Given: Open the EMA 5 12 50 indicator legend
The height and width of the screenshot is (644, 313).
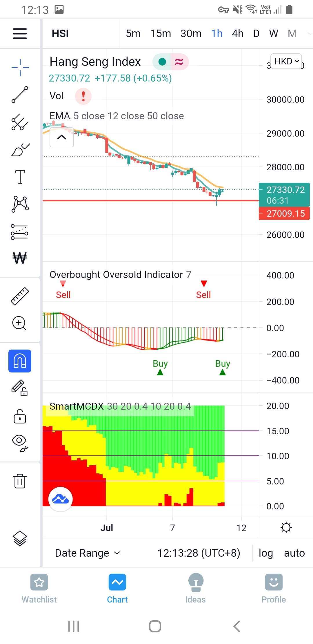Looking at the screenshot, I should (x=117, y=116).
